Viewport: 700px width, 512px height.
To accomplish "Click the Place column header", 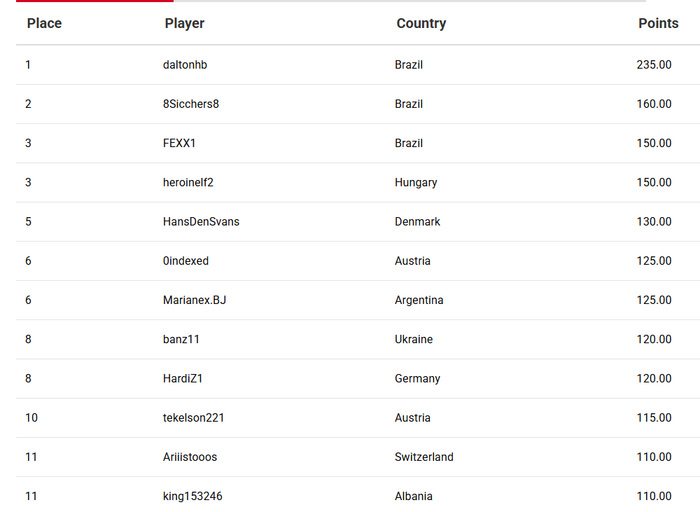I will (x=44, y=23).
